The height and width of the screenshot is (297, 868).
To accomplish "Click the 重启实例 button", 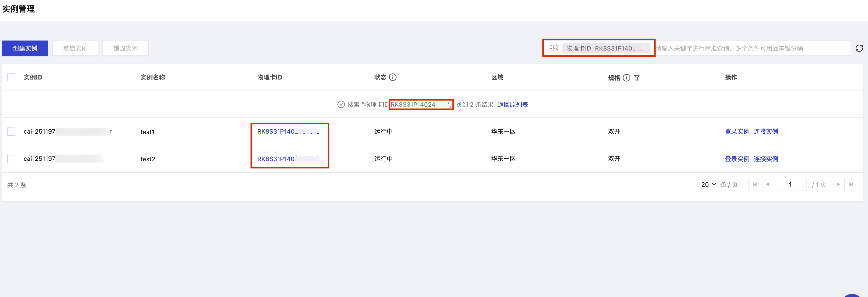I will point(75,48).
